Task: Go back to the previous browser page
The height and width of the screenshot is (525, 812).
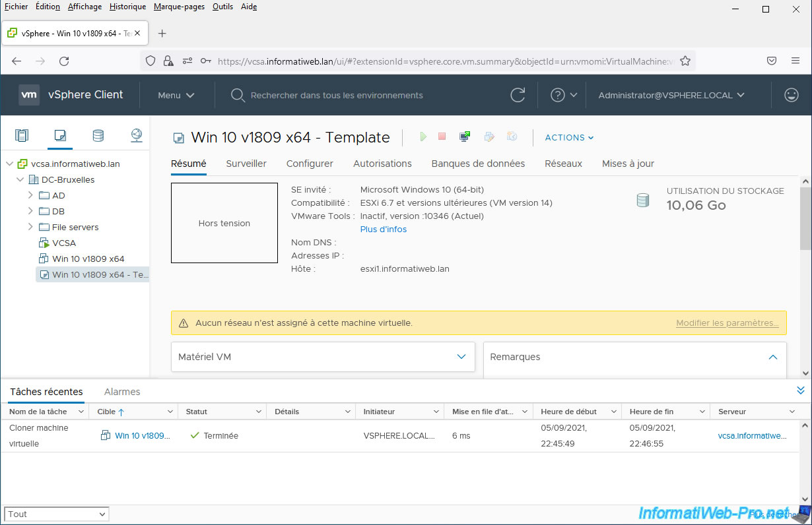Action: click(x=17, y=61)
